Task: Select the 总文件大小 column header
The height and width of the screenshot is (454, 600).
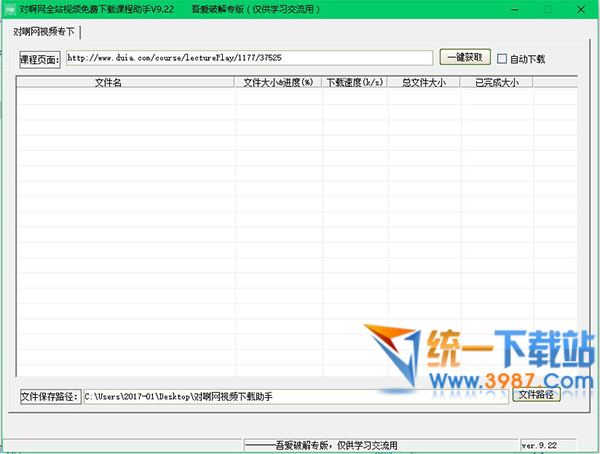Action: click(424, 83)
